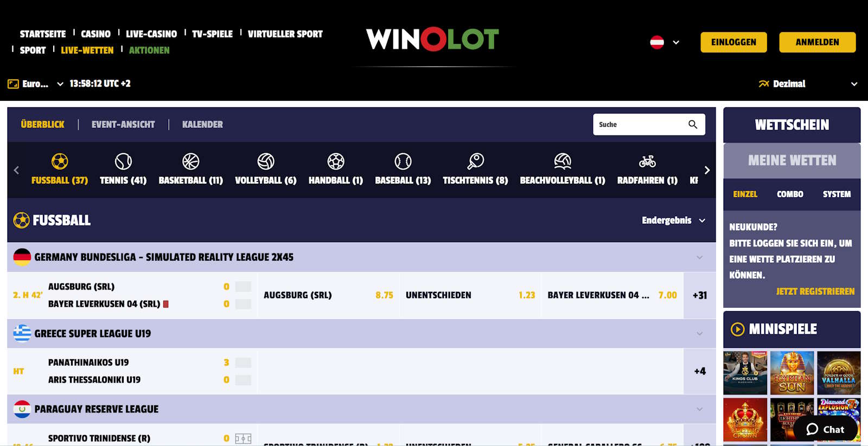
Task: Open the Virtueller Sport menu item
Action: (285, 34)
